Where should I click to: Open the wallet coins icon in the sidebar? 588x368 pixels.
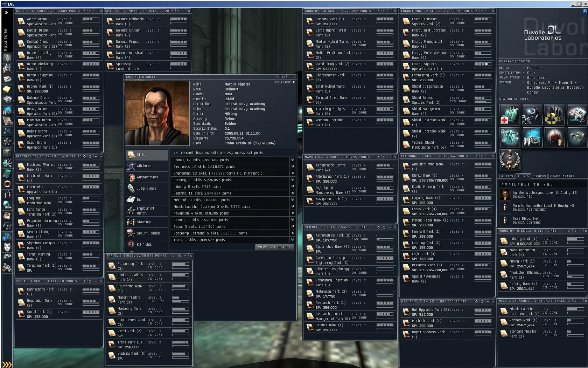coord(7,163)
